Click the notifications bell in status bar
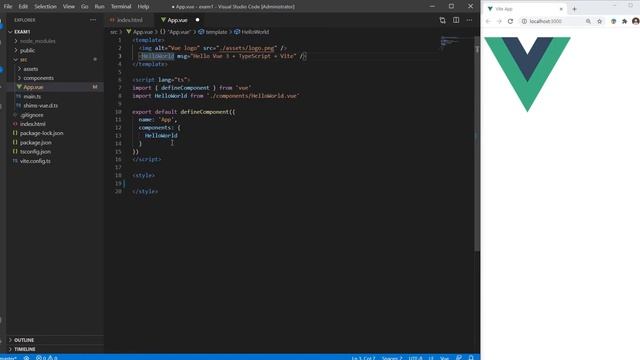Viewport: 640px width, 360px height. (471, 358)
